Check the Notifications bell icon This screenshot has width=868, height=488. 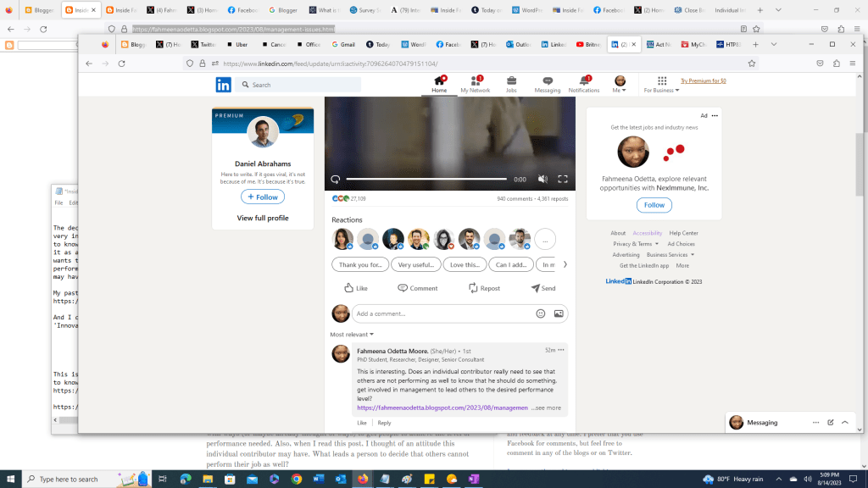(x=583, y=81)
